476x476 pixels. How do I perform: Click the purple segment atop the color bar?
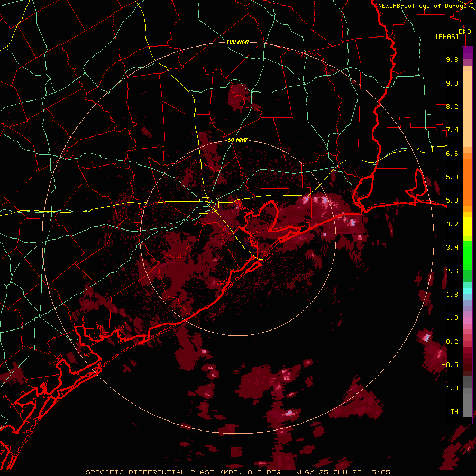tap(467, 53)
